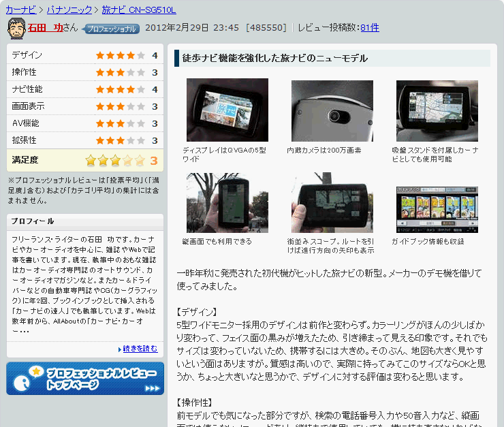504x427 pixels.
Task: Click caption 縦画面でも利用できる
Action: (217, 241)
